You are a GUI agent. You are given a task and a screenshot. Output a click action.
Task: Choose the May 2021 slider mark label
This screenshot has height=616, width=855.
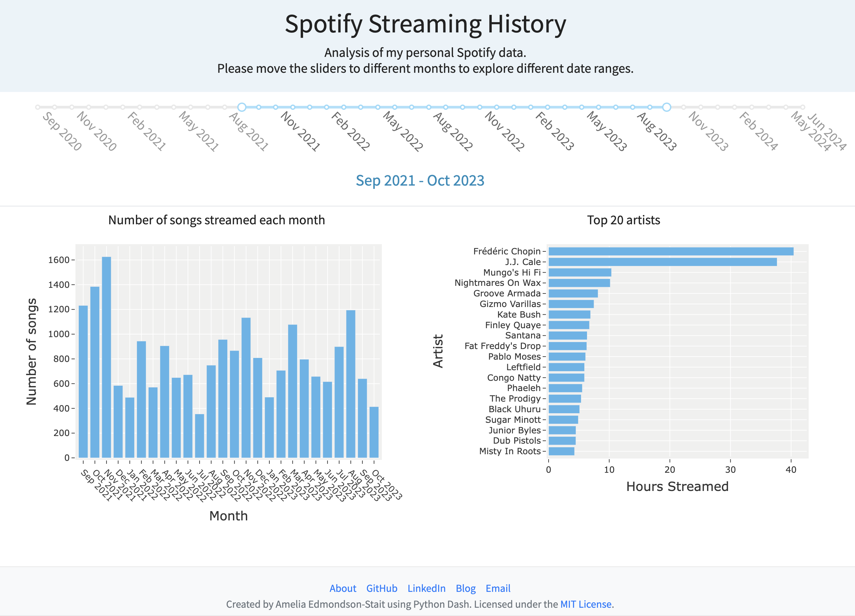pyautogui.click(x=199, y=131)
